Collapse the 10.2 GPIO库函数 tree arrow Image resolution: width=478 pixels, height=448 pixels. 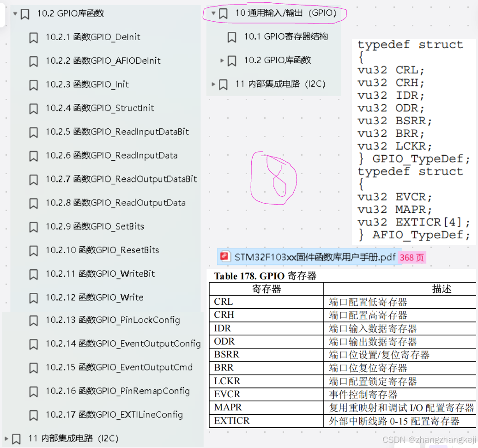tap(15, 14)
